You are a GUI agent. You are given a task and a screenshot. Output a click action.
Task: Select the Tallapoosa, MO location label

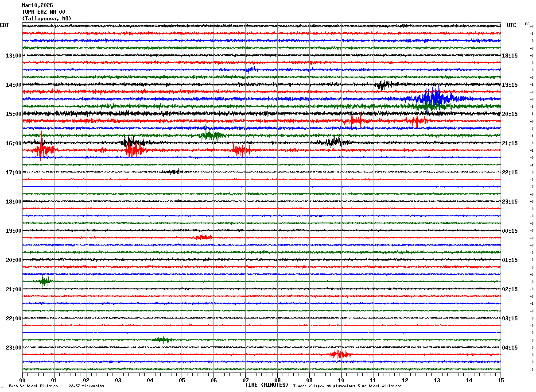coord(47,19)
